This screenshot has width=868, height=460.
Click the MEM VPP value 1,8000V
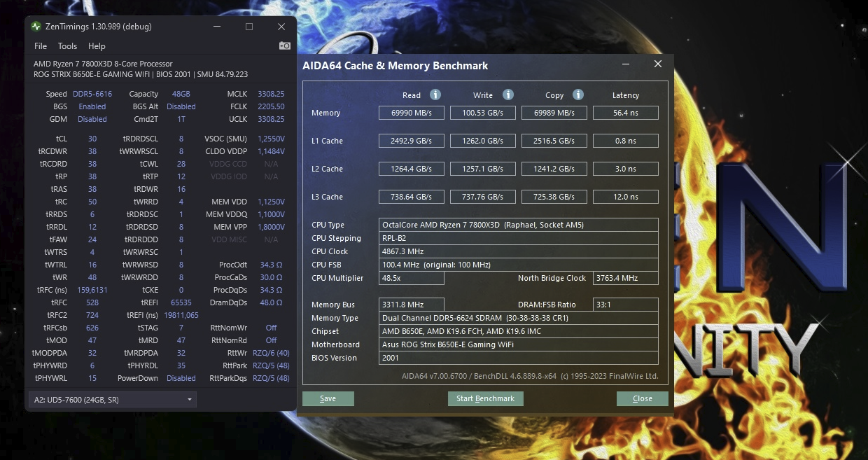(271, 227)
